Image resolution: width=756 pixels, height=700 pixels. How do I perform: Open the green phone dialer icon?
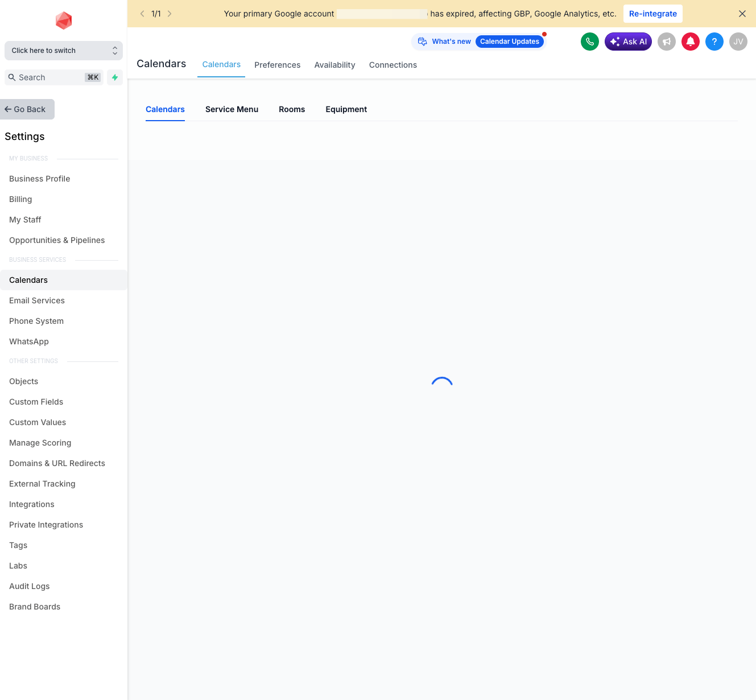pyautogui.click(x=590, y=42)
